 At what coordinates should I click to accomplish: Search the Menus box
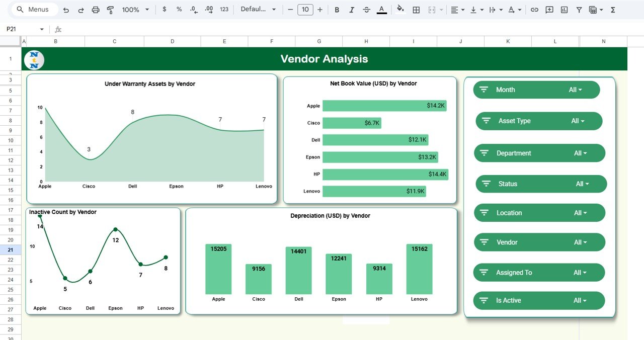pyautogui.click(x=34, y=10)
